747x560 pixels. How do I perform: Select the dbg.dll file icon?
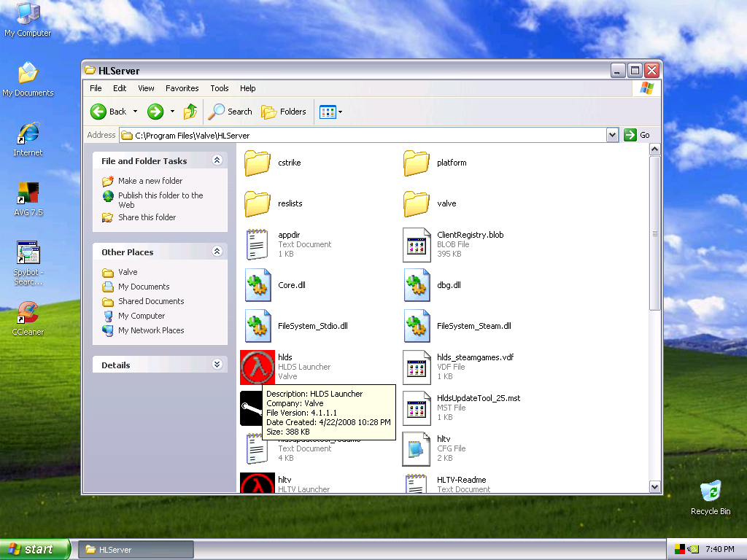(417, 285)
